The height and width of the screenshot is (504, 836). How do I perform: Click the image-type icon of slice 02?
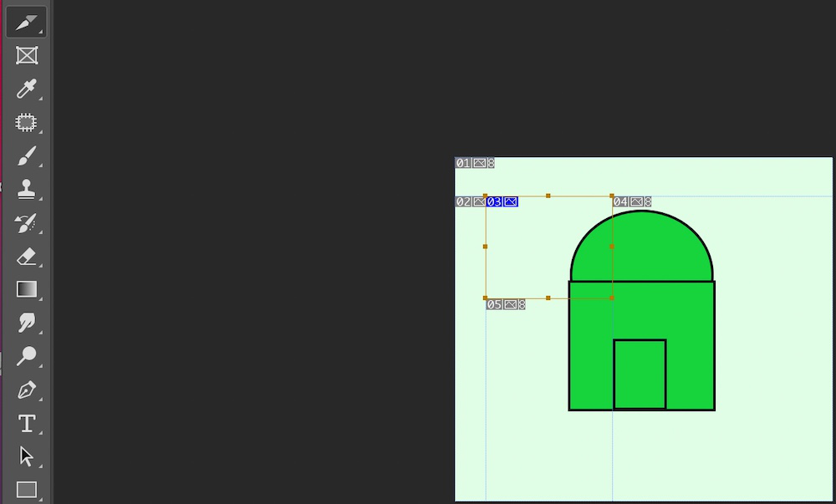tap(478, 201)
